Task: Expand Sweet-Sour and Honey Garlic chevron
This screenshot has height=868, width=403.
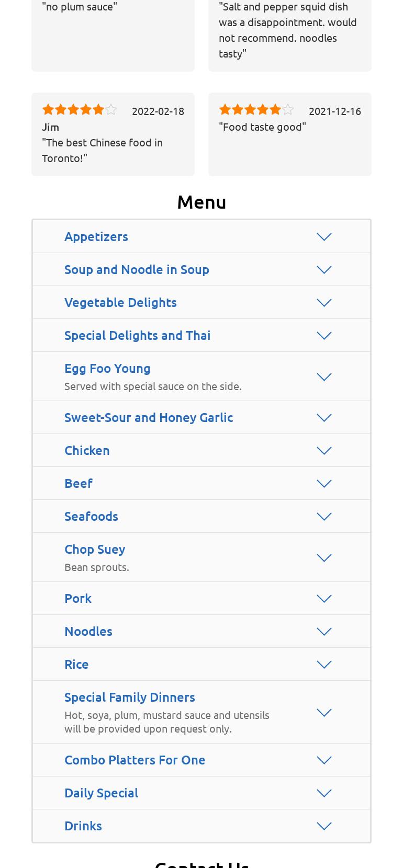Action: [x=324, y=418]
